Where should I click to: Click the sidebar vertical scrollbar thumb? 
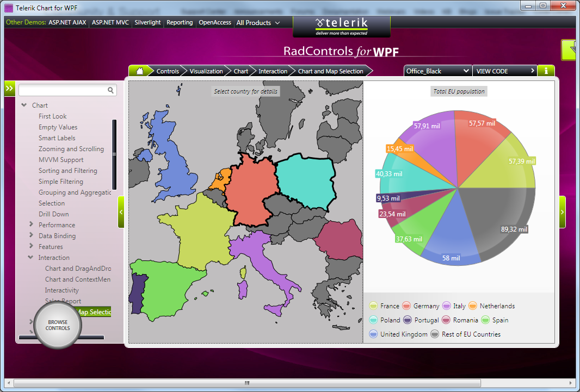[x=114, y=154]
